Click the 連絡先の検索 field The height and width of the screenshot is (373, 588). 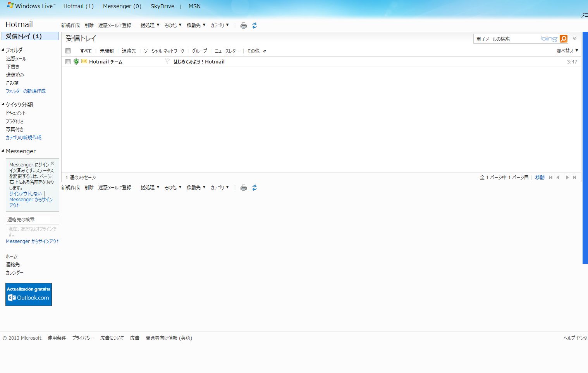(33, 219)
